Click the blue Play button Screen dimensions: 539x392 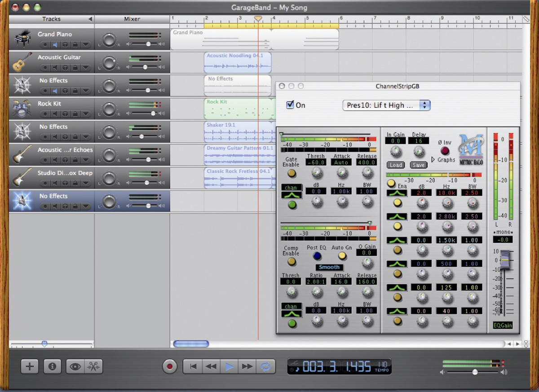(230, 366)
